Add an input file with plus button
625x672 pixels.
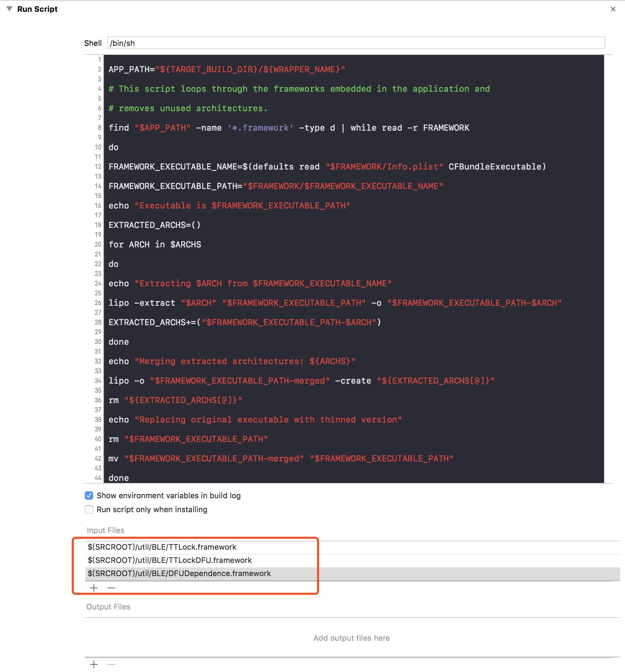pos(94,588)
